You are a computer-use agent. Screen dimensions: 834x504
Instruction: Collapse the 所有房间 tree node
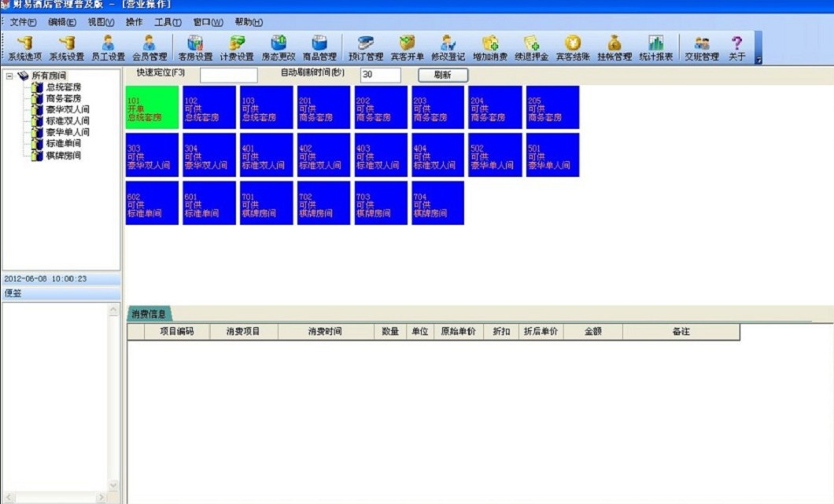[x=9, y=76]
